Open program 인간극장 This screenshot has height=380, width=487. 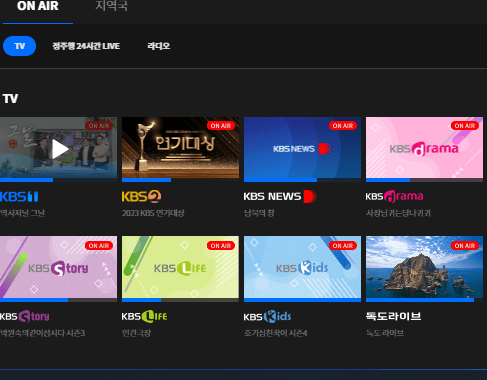[x=136, y=333]
